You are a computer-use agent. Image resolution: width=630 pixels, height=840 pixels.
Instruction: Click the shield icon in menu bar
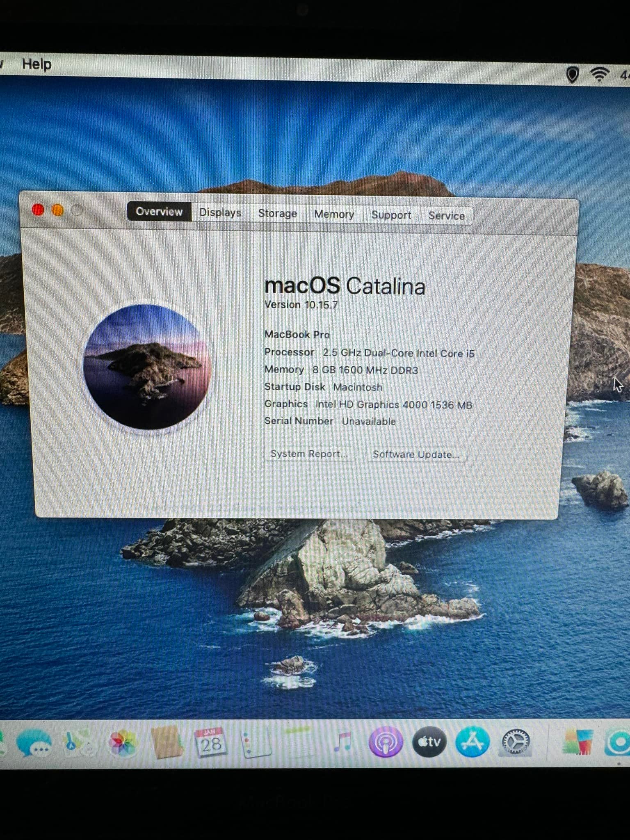coord(572,74)
